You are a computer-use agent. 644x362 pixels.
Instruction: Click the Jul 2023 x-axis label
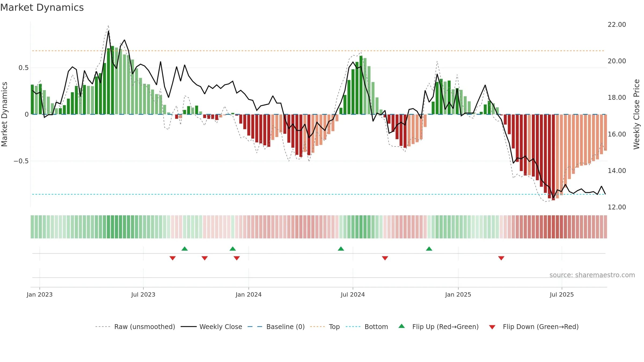click(x=143, y=294)
